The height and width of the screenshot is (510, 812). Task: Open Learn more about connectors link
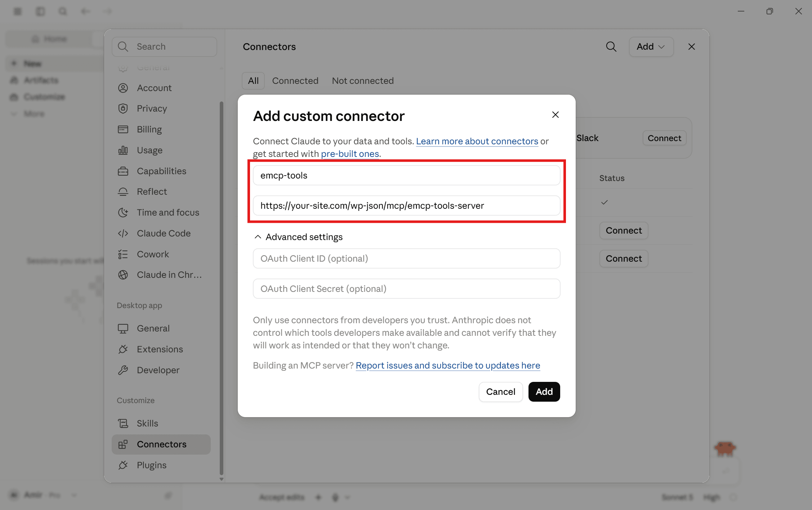pyautogui.click(x=477, y=141)
